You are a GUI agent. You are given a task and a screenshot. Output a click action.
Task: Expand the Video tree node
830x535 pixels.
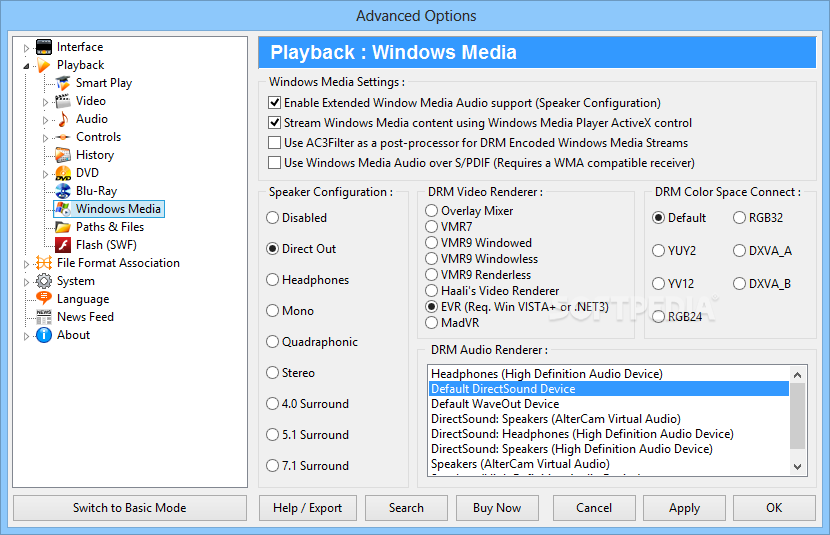tap(45, 102)
